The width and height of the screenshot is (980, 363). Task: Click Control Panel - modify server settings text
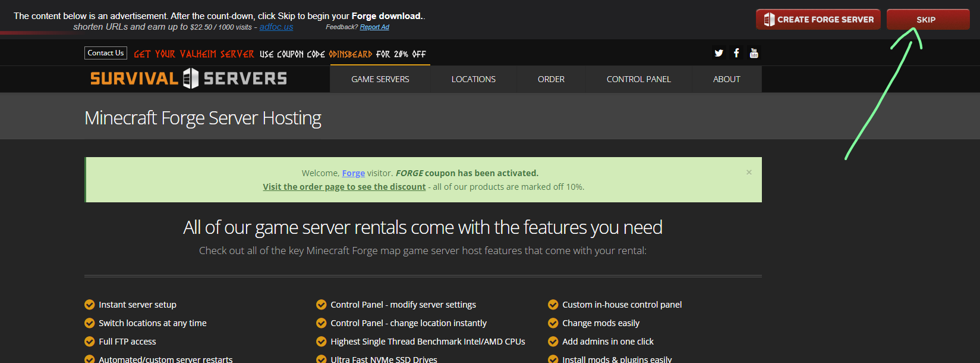[x=404, y=305]
